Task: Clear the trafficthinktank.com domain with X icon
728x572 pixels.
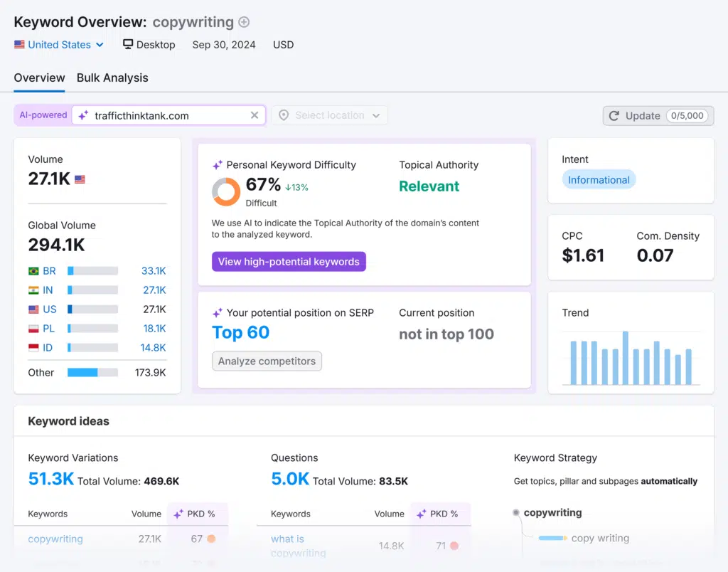Action: [255, 115]
